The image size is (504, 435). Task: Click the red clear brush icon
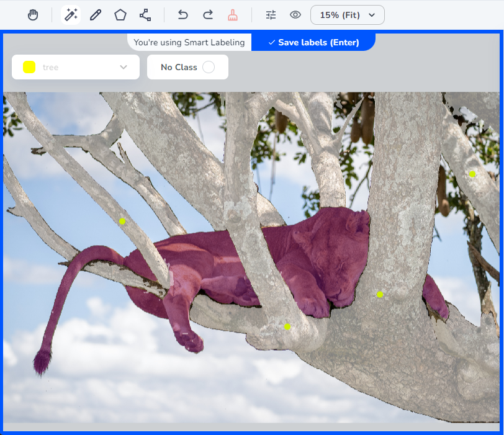[233, 15]
